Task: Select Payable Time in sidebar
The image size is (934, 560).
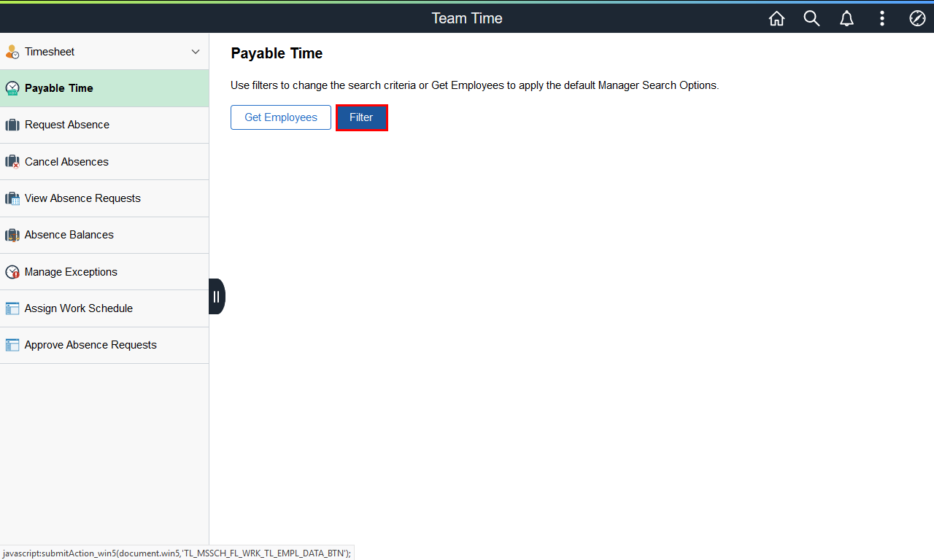Action: [x=59, y=88]
